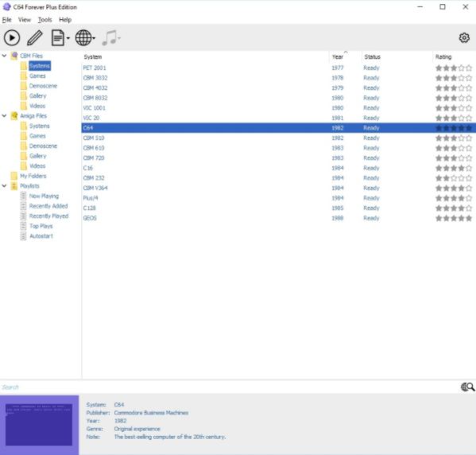This screenshot has width=476, height=455.
Task: Click the Edit pencil icon
Action: tap(35, 38)
